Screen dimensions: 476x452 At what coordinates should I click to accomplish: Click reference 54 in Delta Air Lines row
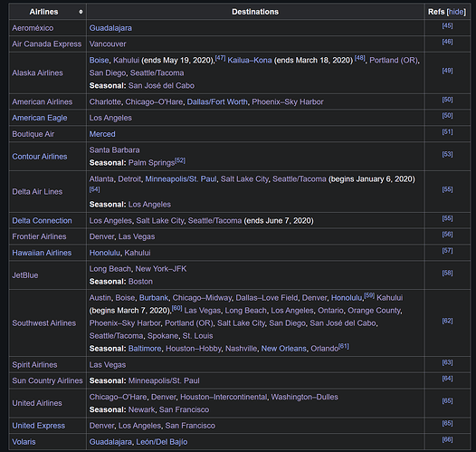pyautogui.click(x=94, y=189)
